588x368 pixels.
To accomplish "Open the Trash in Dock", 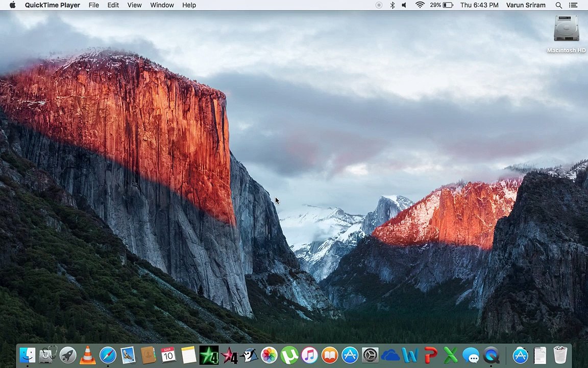I will coord(560,355).
